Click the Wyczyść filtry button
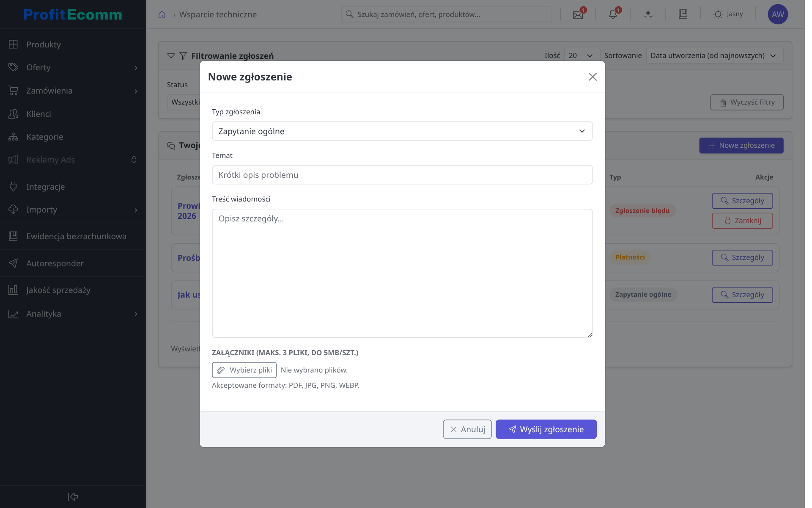This screenshot has height=508, width=812. coord(747,102)
